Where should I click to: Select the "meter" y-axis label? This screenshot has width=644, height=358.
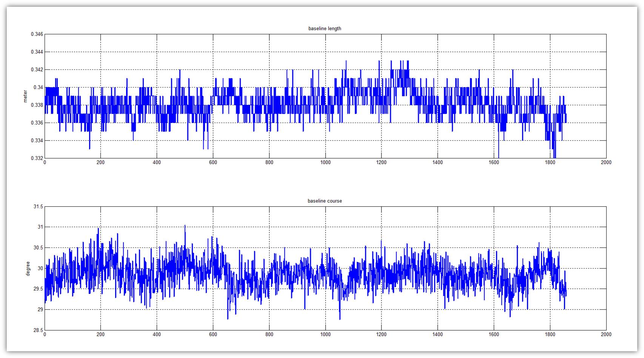[x=26, y=96]
